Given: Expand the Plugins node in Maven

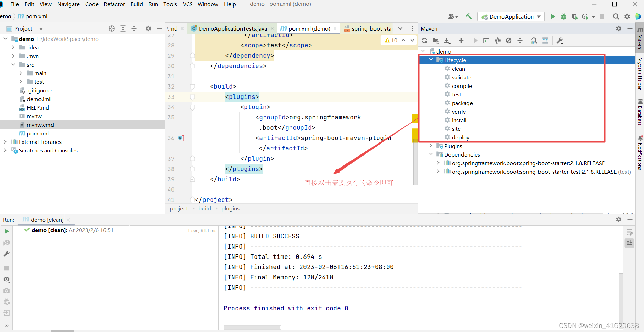Looking at the screenshot, I should click(431, 146).
